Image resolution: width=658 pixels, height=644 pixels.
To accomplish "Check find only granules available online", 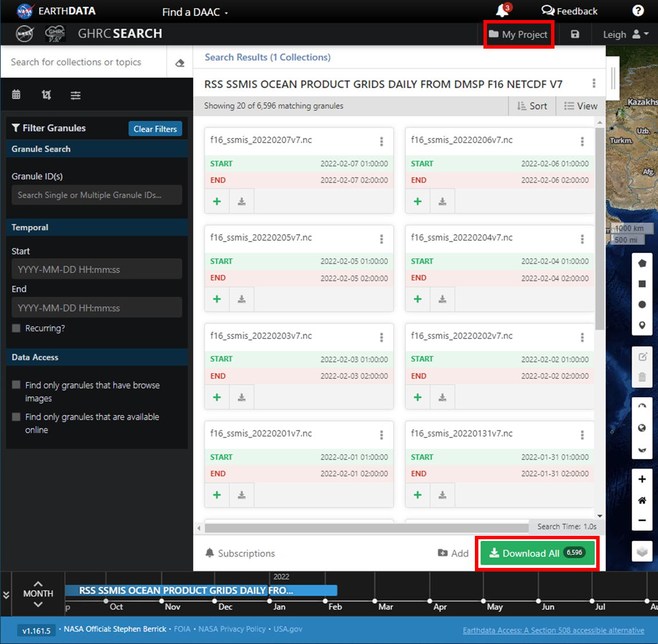I will (x=17, y=417).
